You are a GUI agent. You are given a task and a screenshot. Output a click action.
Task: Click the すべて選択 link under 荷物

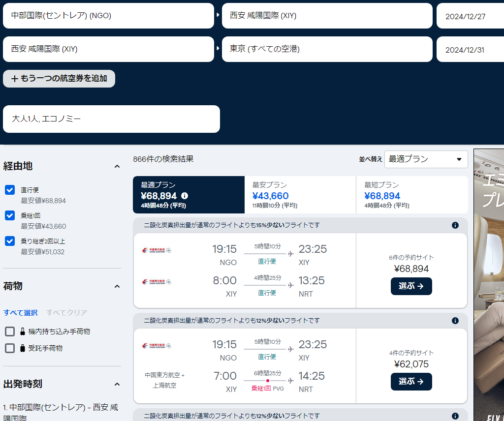(21, 313)
